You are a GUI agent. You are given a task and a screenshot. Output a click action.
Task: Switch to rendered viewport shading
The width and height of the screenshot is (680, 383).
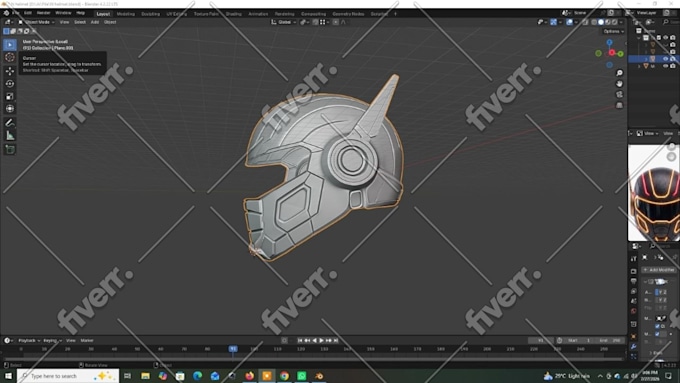[x=615, y=22]
